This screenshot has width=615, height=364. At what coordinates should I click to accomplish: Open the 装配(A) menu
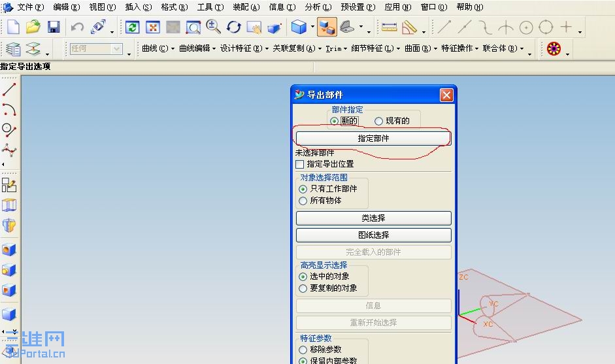coord(246,7)
